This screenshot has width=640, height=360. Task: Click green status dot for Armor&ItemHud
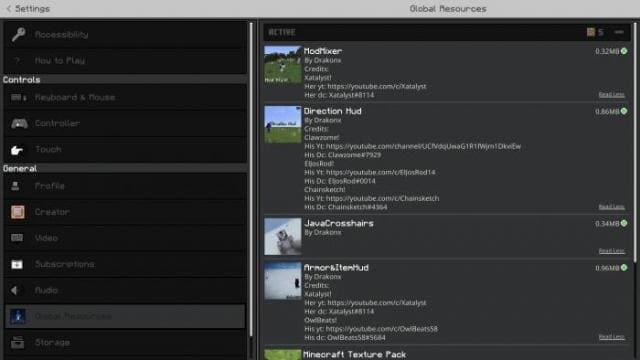click(x=624, y=268)
